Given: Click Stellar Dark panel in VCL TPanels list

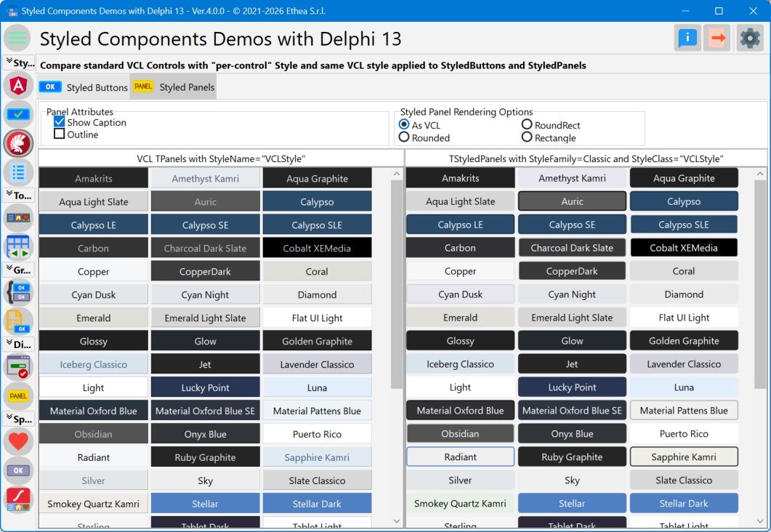Looking at the screenshot, I should tap(317, 504).
